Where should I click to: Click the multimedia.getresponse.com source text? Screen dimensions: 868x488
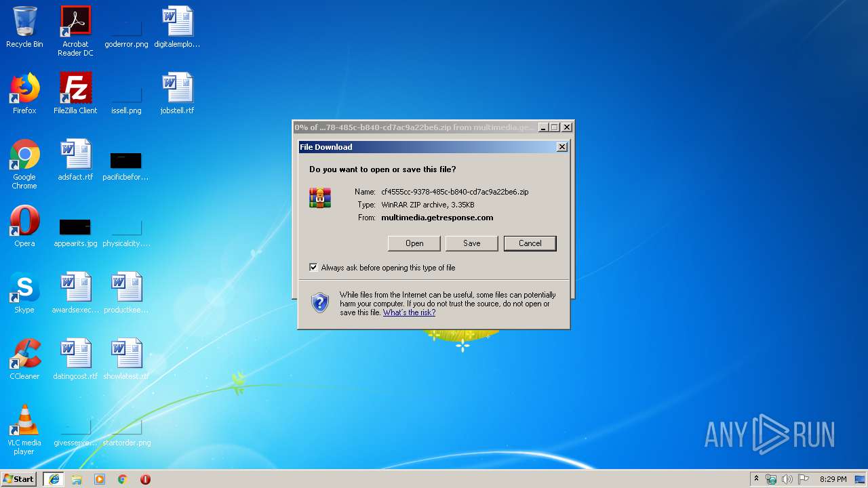point(437,218)
